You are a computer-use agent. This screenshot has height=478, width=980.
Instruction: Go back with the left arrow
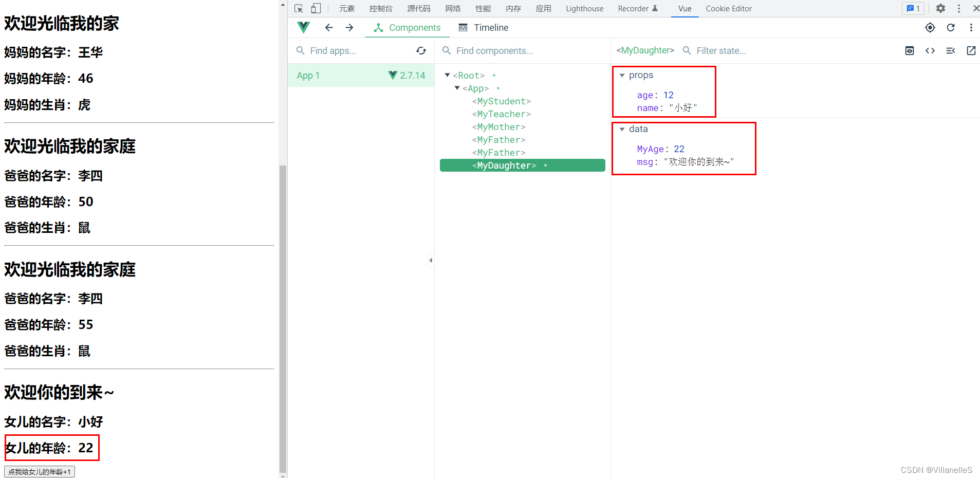[329, 27]
